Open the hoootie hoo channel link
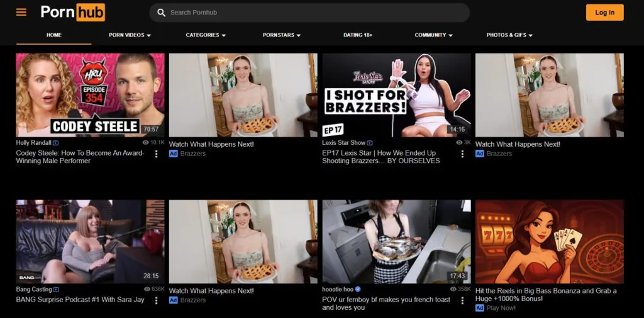The height and width of the screenshot is (318, 644). (338, 289)
